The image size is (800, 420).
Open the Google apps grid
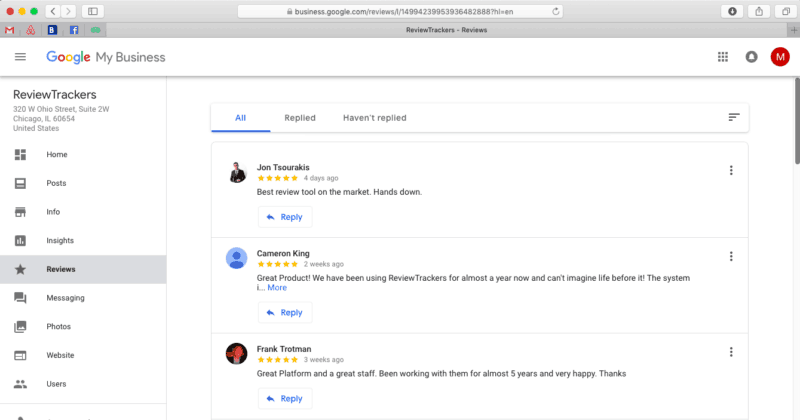(723, 57)
